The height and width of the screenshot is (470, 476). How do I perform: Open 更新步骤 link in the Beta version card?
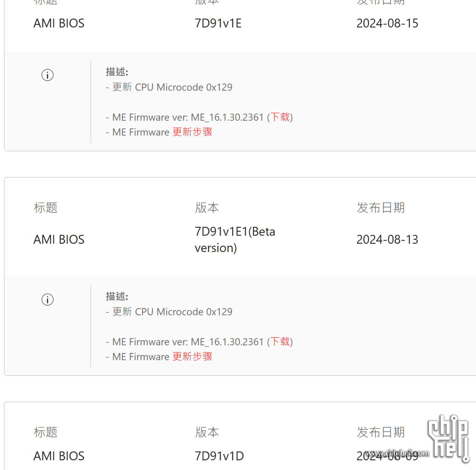[192, 356]
